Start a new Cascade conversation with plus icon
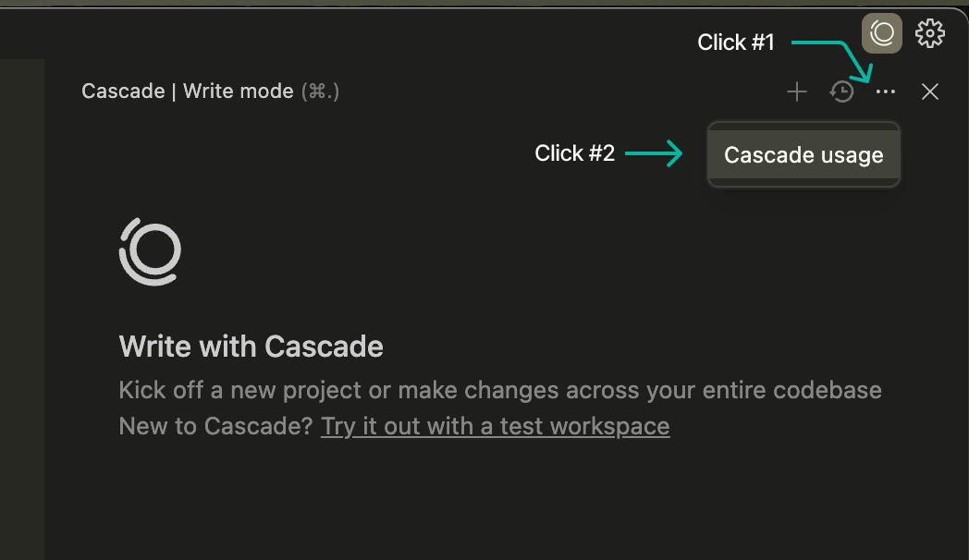The image size is (969, 560). (x=797, y=92)
